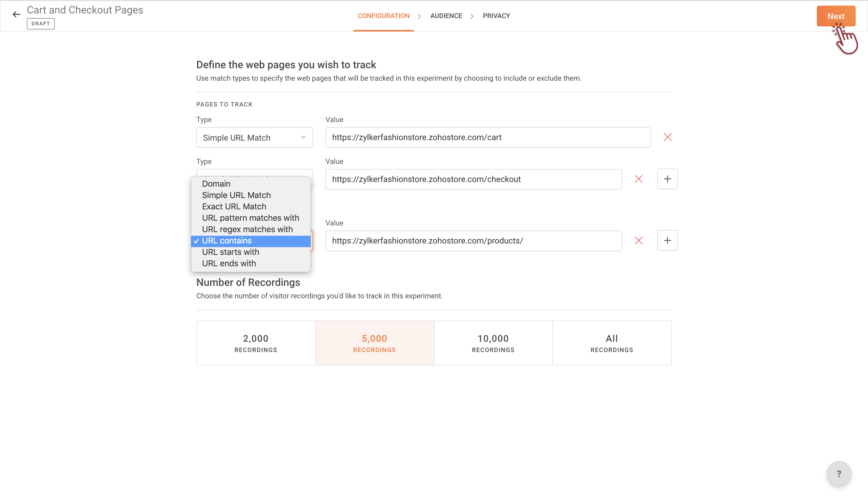Add a row after checkout URL

[x=667, y=179]
